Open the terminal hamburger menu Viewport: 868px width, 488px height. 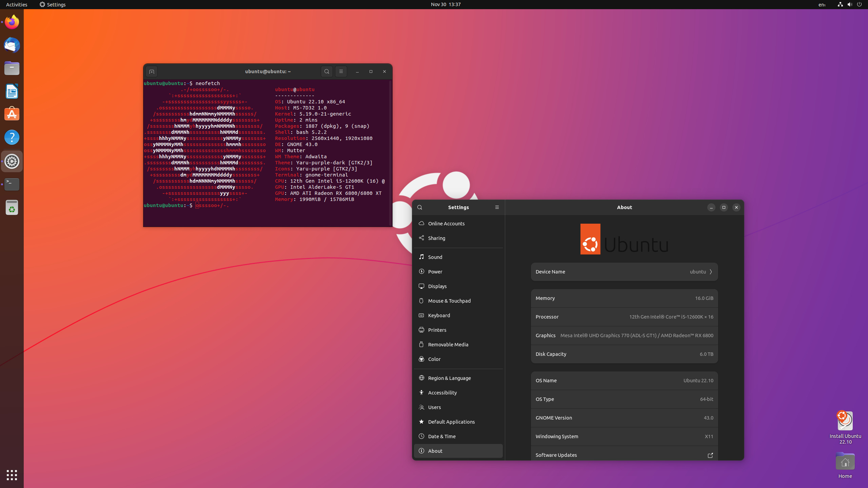(x=341, y=72)
